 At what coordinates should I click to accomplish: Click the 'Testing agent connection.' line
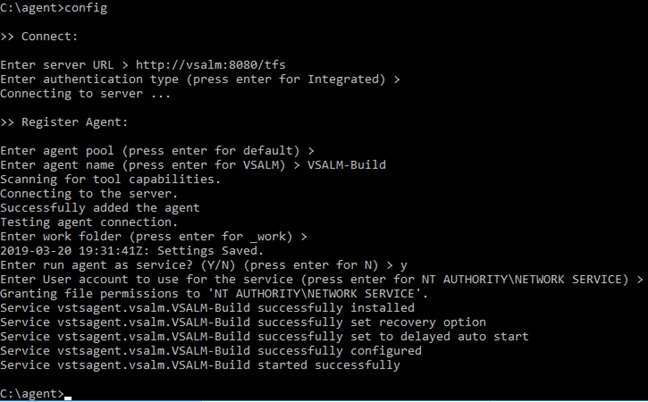(89, 222)
